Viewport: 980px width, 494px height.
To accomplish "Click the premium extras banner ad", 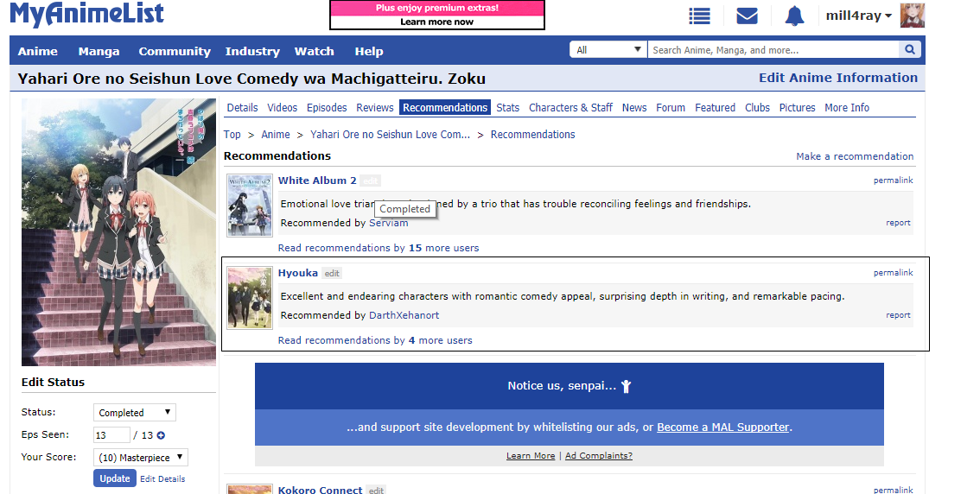I will point(437,15).
